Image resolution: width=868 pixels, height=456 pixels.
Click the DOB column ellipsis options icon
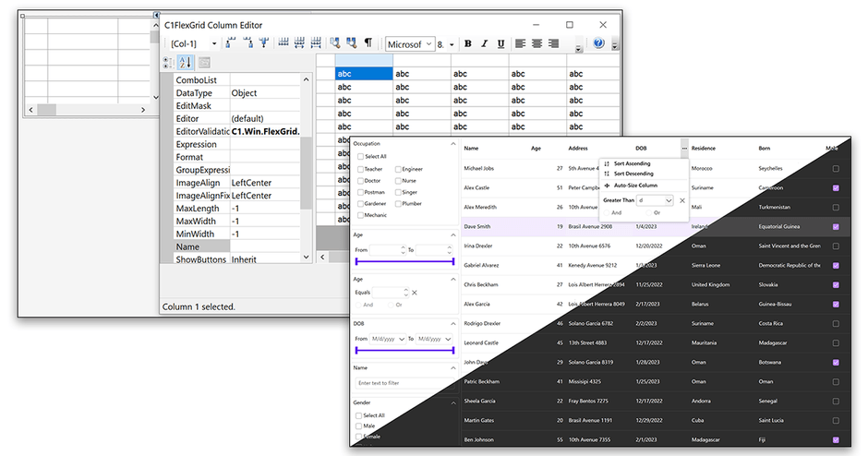(x=684, y=148)
